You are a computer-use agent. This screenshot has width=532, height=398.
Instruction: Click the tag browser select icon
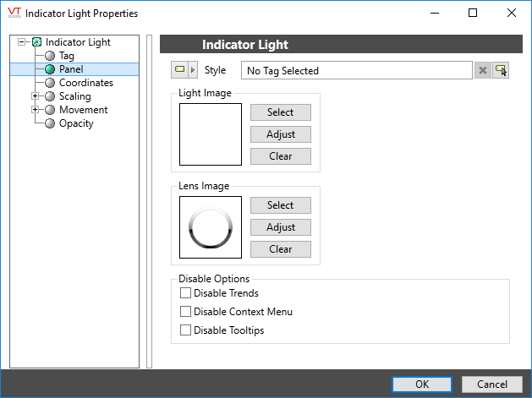point(501,70)
